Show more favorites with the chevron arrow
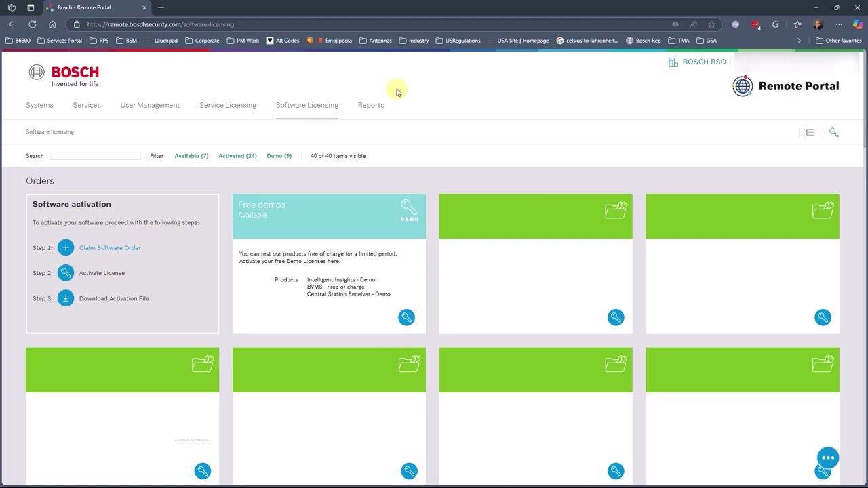This screenshot has height=488, width=868. point(799,41)
